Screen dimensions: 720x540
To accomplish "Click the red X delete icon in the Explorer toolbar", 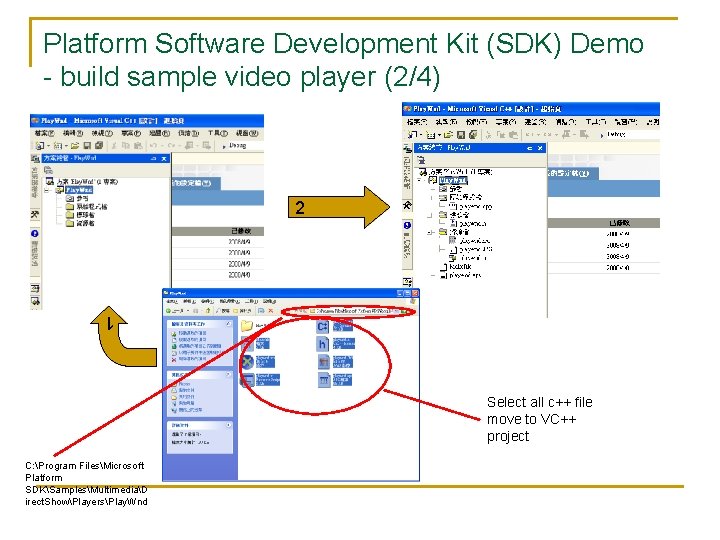I will tap(270, 311).
